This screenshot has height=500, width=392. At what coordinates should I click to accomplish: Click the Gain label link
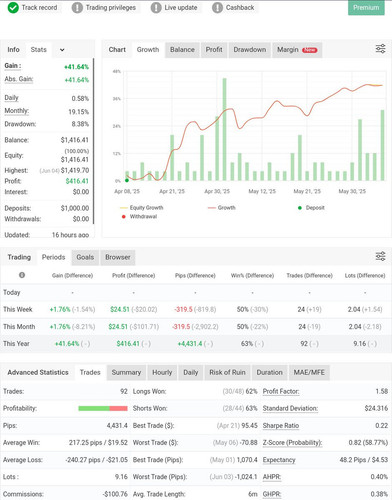click(13, 66)
